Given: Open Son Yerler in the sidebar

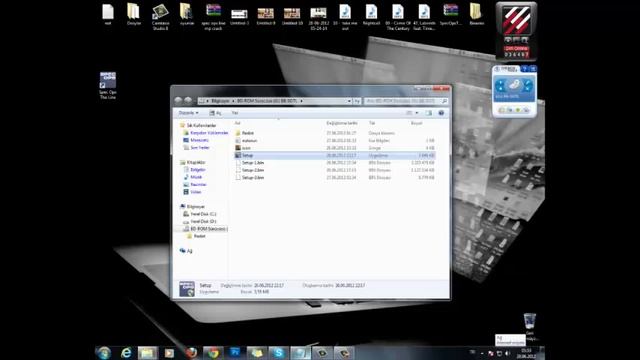Looking at the screenshot, I should click(196, 147).
